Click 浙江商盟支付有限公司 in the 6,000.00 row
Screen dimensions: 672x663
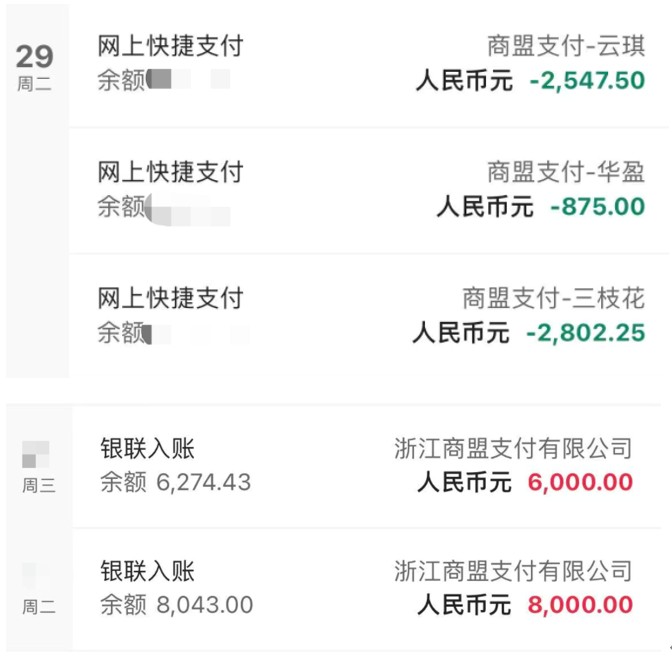tap(513, 450)
